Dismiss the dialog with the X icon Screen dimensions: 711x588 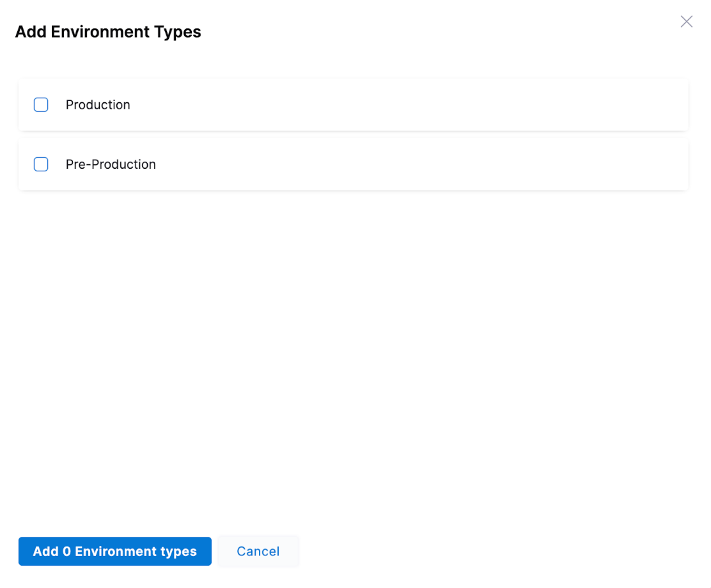[x=686, y=22]
